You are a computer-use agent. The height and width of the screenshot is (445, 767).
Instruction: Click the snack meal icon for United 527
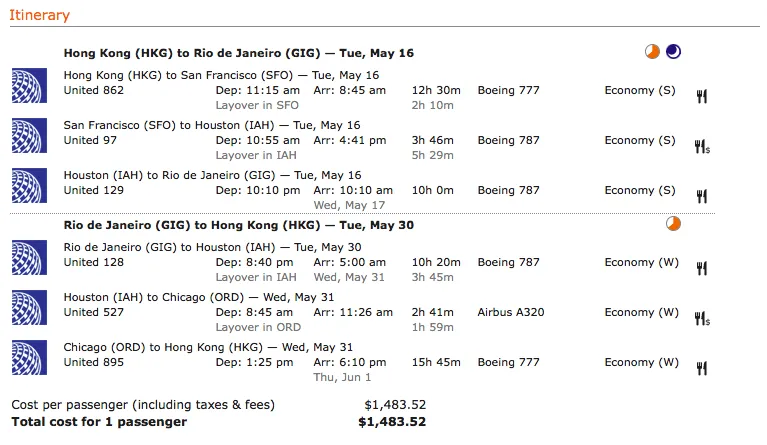702,318
